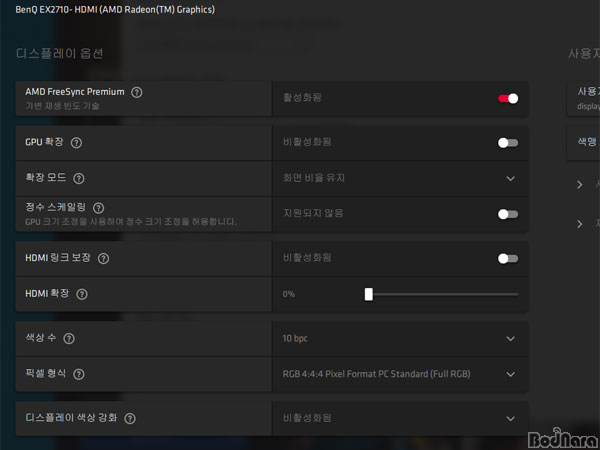The image size is (600, 450).
Task: Show help tooltip for 픽셀 형식
Action: tap(79, 374)
